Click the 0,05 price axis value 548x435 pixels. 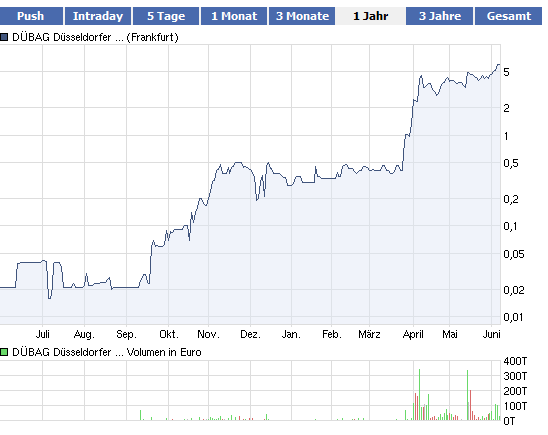point(514,254)
